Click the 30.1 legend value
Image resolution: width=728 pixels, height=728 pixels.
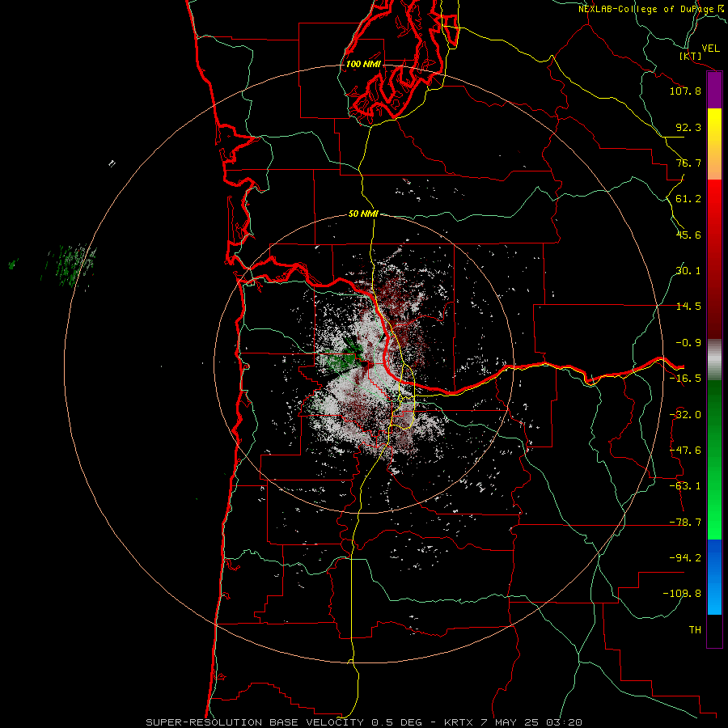pos(688,271)
